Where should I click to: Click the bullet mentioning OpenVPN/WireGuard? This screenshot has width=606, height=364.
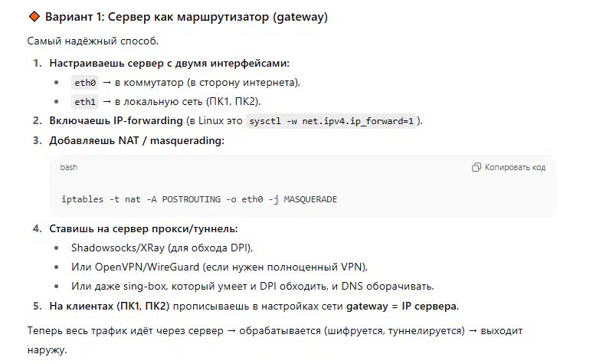pos(220,267)
